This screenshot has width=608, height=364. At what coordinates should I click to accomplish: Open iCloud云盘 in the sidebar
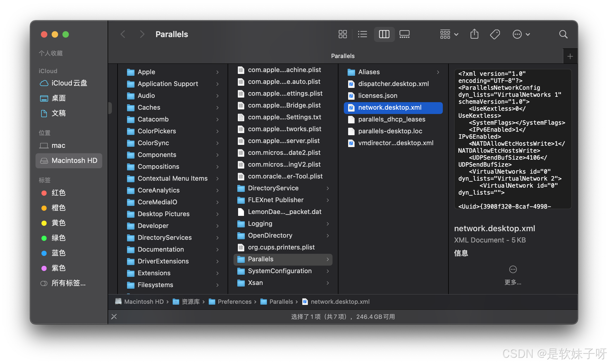(x=69, y=83)
